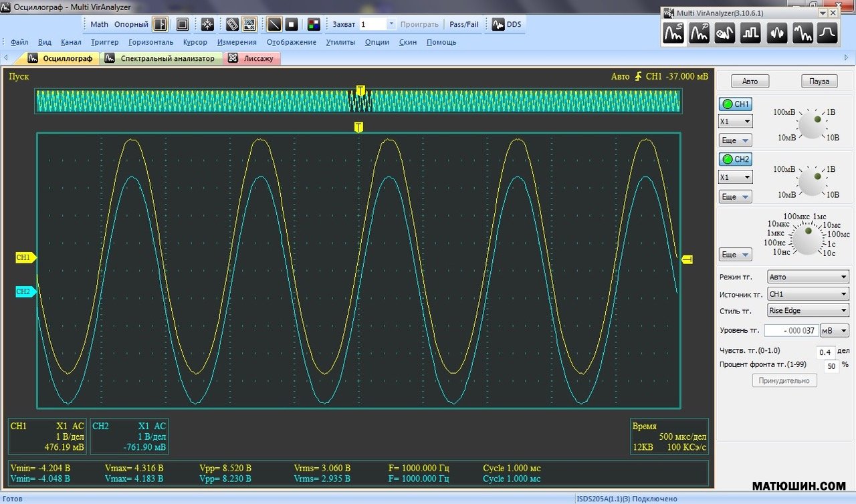Click the waveform icon marked P
Screen dimensions: 856x504
pyautogui.click(x=700, y=33)
